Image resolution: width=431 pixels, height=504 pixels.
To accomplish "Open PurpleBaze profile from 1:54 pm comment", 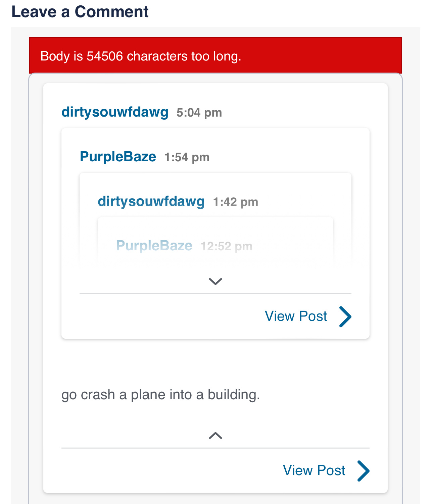I will pos(118,157).
